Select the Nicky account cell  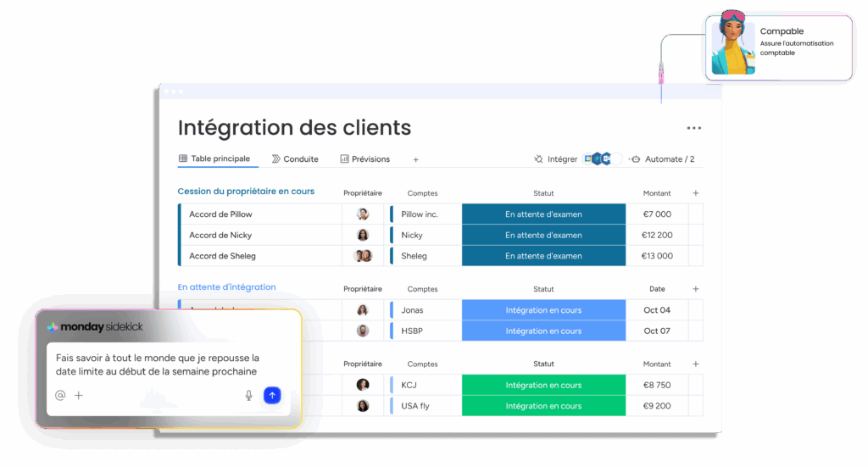click(426, 235)
